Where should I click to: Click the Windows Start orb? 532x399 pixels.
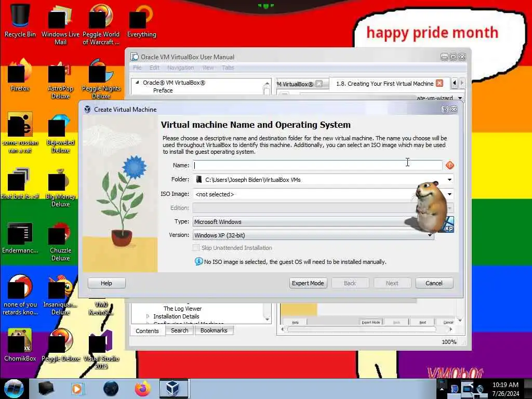[x=14, y=389]
